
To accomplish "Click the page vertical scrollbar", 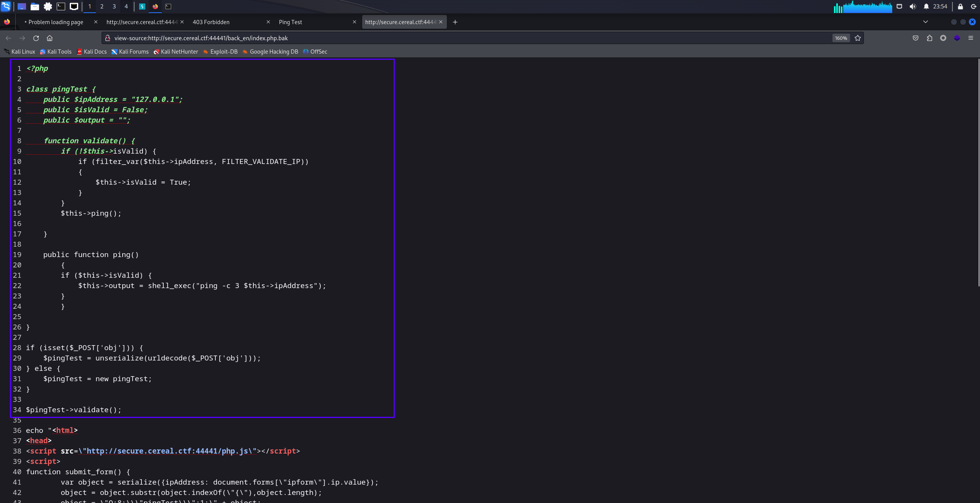I will (x=978, y=172).
